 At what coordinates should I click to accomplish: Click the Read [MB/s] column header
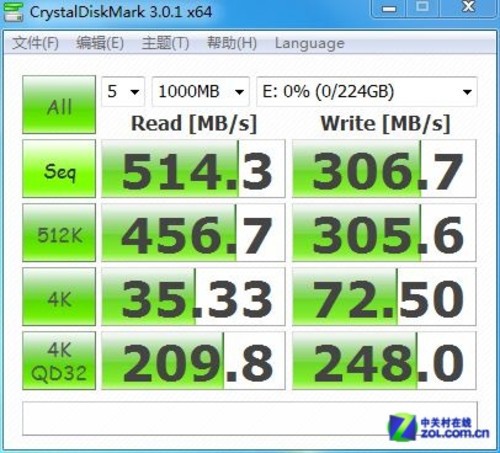point(194,124)
